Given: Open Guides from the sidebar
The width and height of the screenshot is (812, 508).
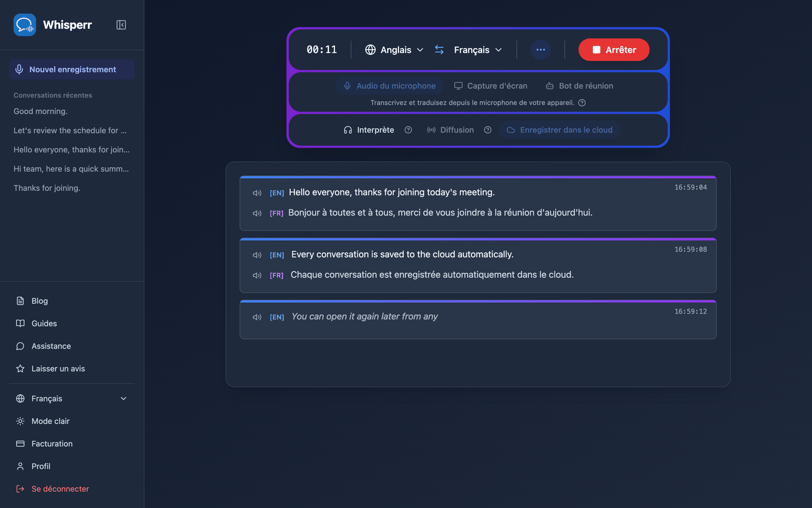Looking at the screenshot, I should 72,324.
